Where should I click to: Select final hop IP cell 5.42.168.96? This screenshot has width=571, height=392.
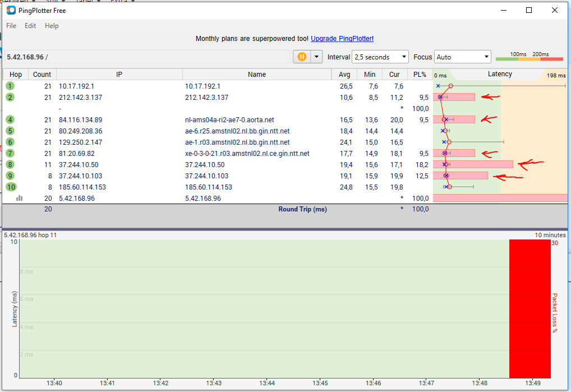[x=77, y=199]
